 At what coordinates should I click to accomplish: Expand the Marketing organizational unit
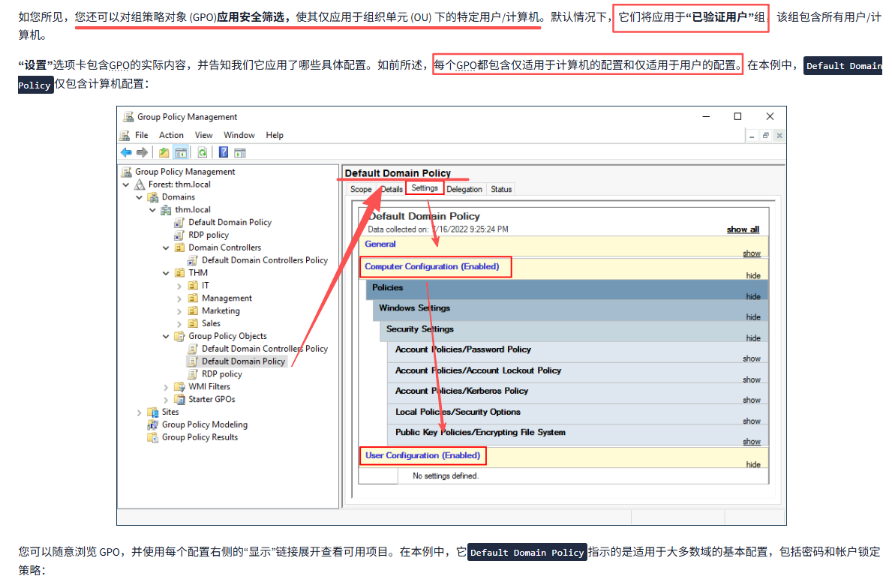click(179, 311)
